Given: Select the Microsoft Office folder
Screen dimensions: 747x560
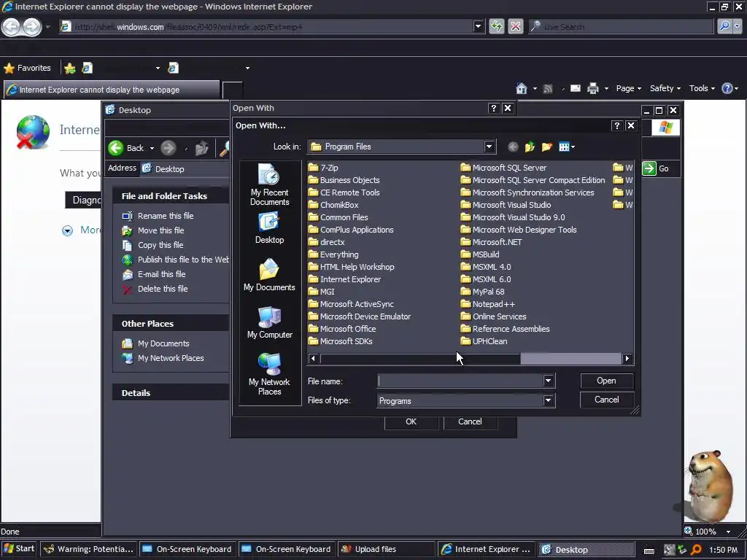Looking at the screenshot, I should [x=342, y=329].
